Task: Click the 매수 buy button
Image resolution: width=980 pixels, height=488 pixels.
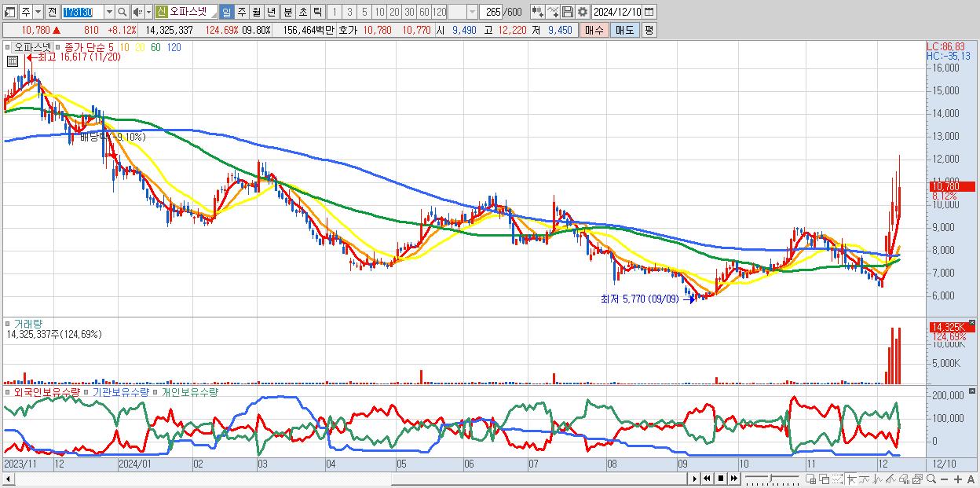Action: [594, 30]
